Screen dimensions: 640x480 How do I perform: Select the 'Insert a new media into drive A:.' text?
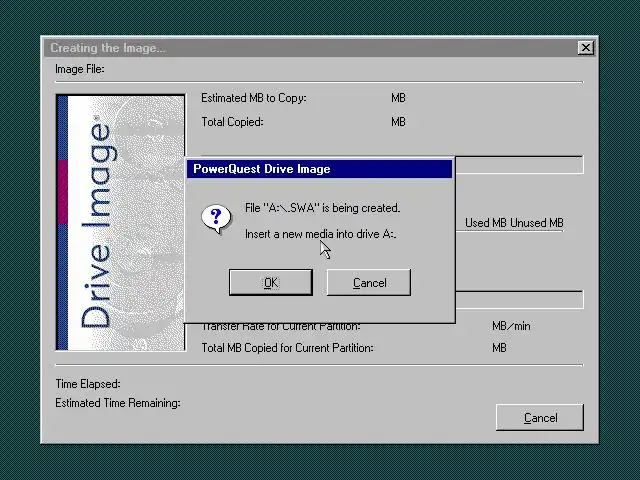pyautogui.click(x=320, y=234)
